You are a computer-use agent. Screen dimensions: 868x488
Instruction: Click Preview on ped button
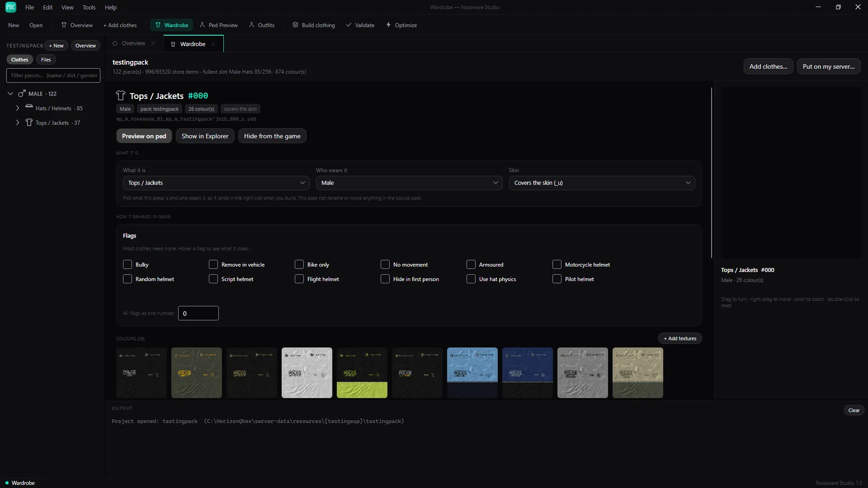point(144,136)
